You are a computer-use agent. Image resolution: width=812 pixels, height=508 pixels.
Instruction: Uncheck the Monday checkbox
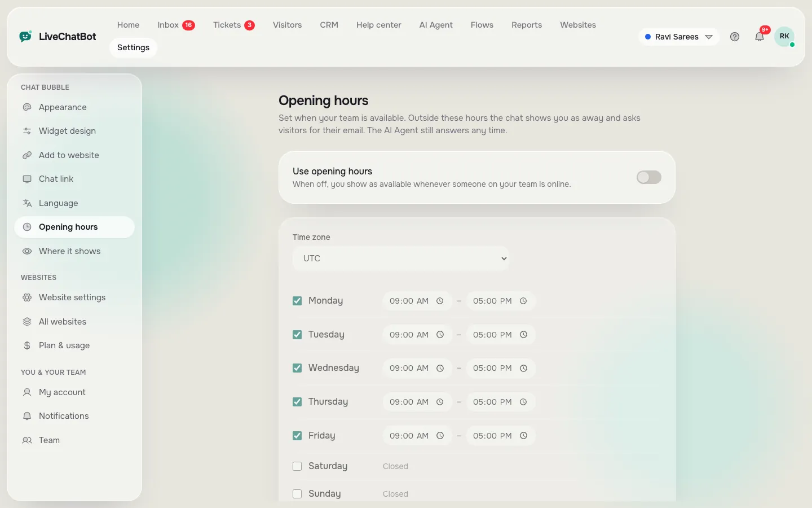[x=297, y=301]
